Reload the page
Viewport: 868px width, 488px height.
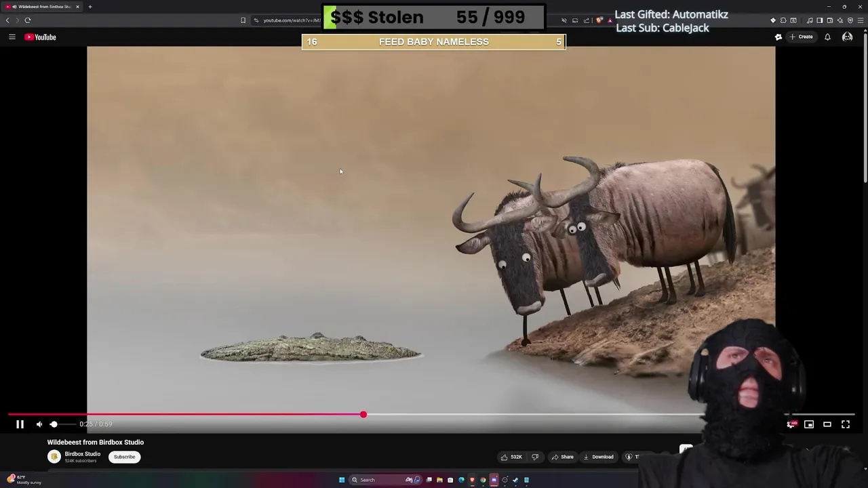[x=28, y=20]
